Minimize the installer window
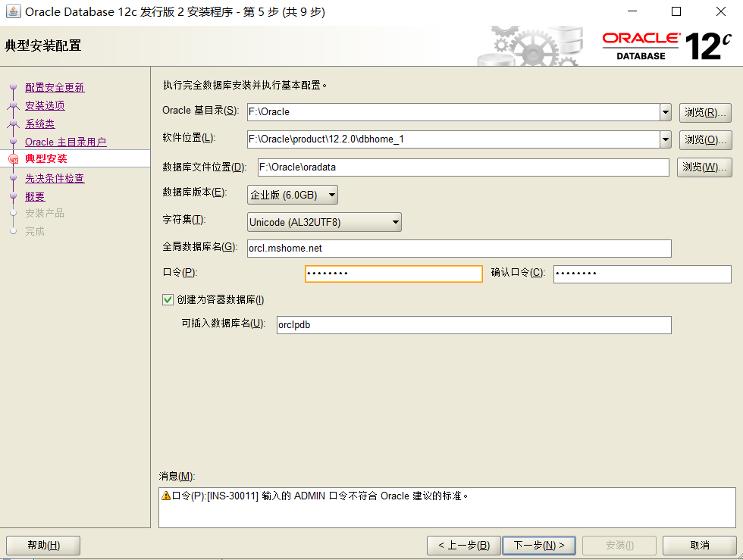743x560 pixels. click(x=632, y=11)
